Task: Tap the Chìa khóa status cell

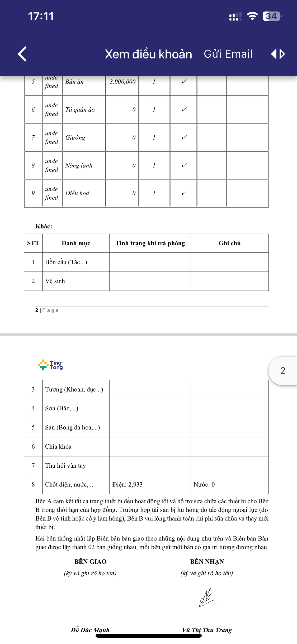Action: [150, 447]
